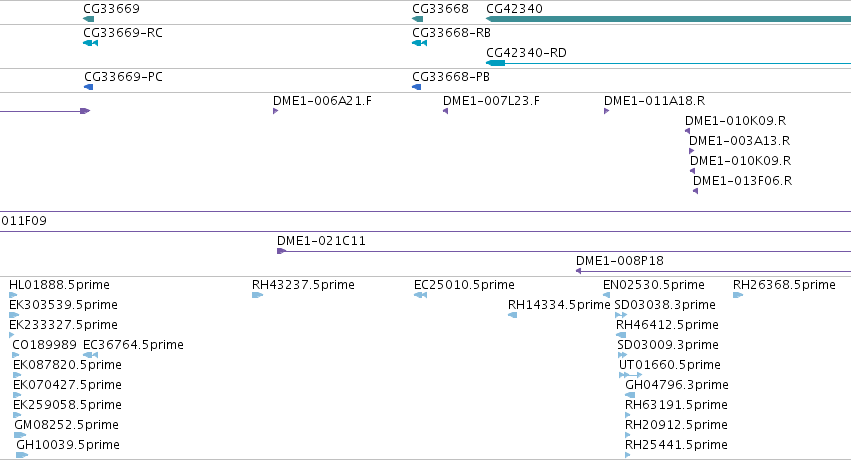
Task: Click the CG33668 gene arrow glyph
Action: (417, 19)
